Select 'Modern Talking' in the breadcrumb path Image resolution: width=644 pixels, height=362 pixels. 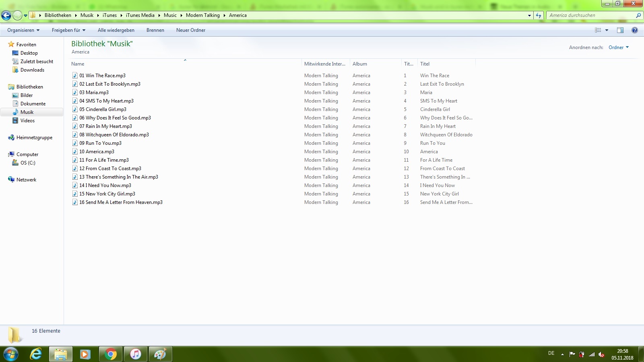point(203,15)
